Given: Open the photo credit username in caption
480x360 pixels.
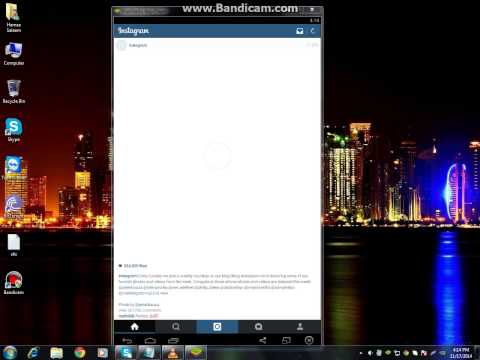Looking at the screenshot, I should (148, 305).
